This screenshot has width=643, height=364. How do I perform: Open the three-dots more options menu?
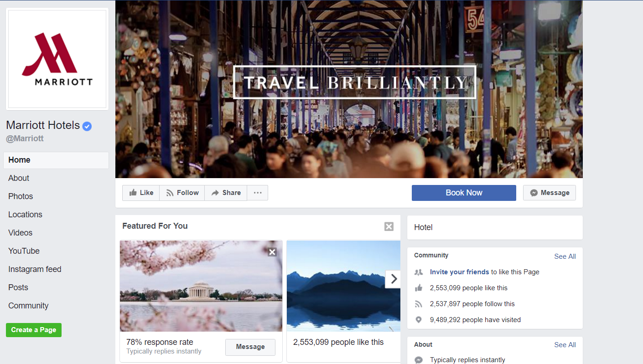click(x=258, y=193)
